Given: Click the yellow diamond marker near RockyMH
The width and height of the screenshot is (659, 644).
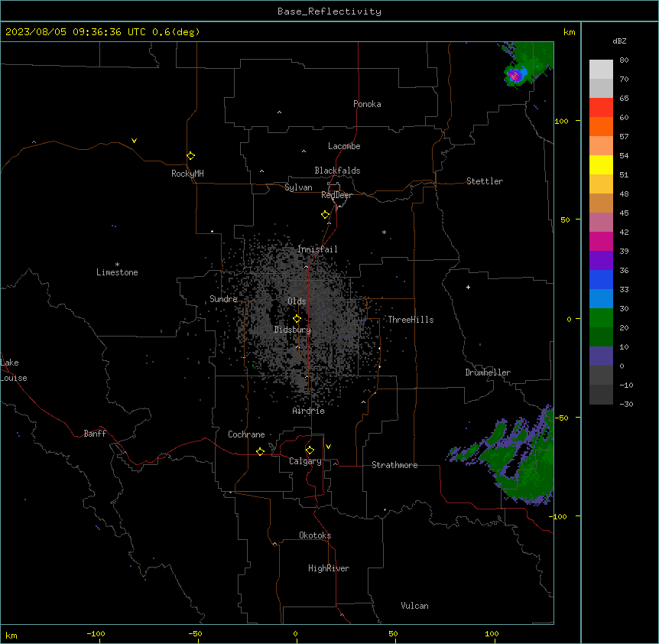Looking at the screenshot, I should tap(190, 156).
